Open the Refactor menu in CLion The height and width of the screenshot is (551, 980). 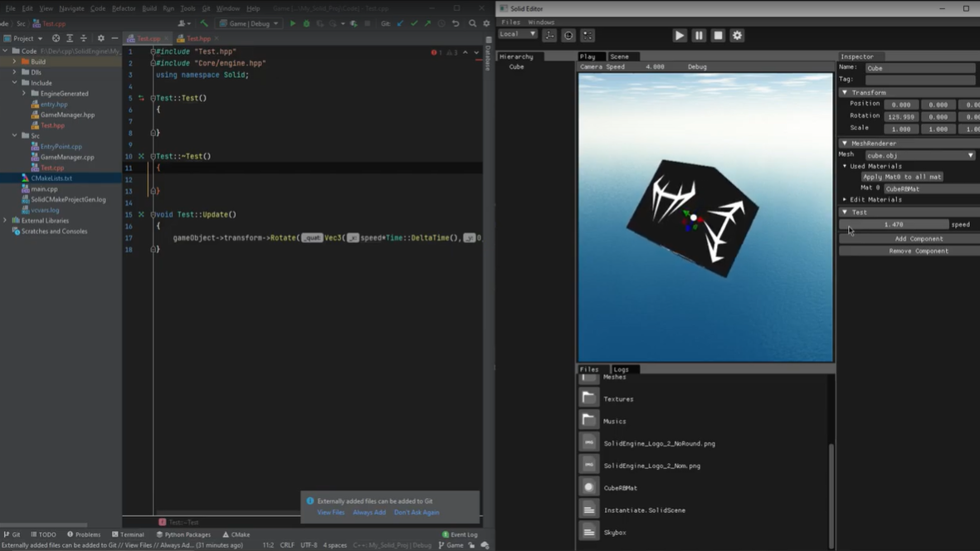click(x=123, y=9)
